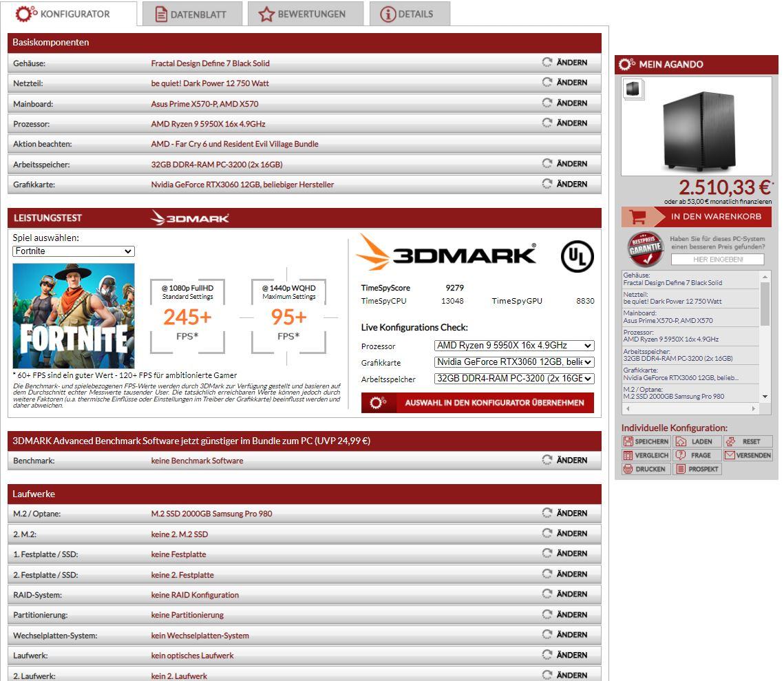Click the Fractal Design Define 7 Black Solid link
The height and width of the screenshot is (681, 784).
tap(210, 63)
